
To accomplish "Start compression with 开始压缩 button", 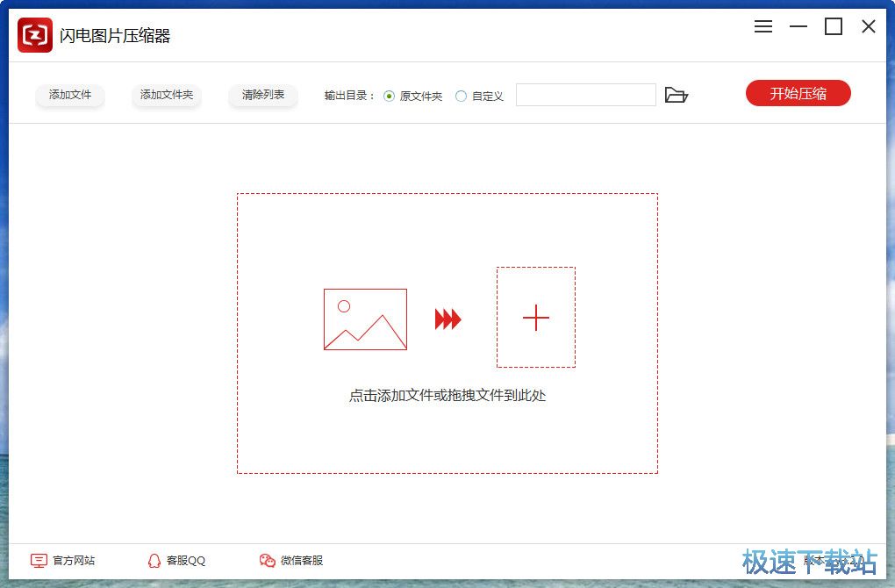I will click(798, 94).
